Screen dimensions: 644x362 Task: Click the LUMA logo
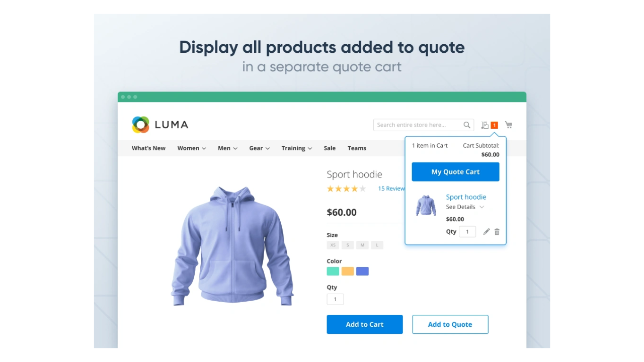160,125
